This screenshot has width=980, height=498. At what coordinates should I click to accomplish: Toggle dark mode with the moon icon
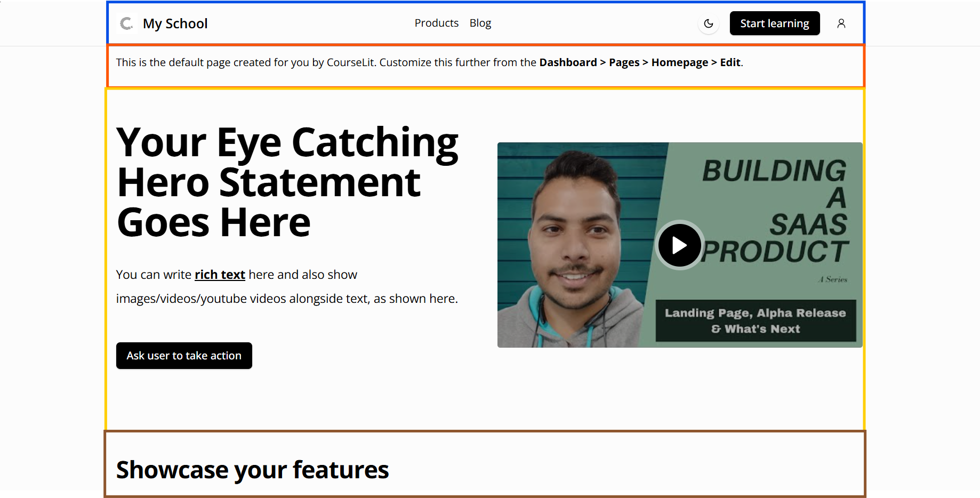tap(708, 23)
